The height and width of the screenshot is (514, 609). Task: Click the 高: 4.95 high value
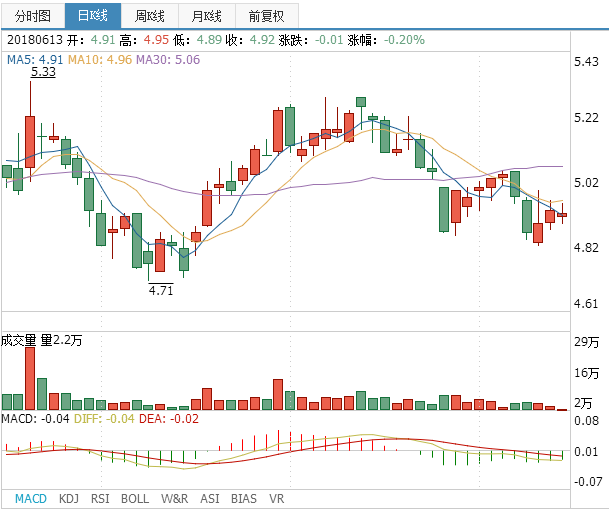click(144, 40)
